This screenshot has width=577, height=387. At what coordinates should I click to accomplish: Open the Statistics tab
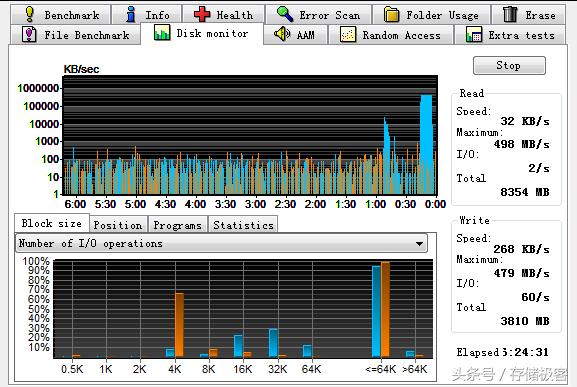(x=243, y=224)
